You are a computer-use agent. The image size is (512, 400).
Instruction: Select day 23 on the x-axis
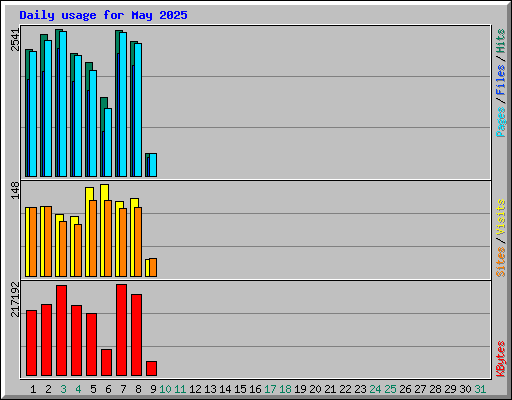click(x=360, y=389)
